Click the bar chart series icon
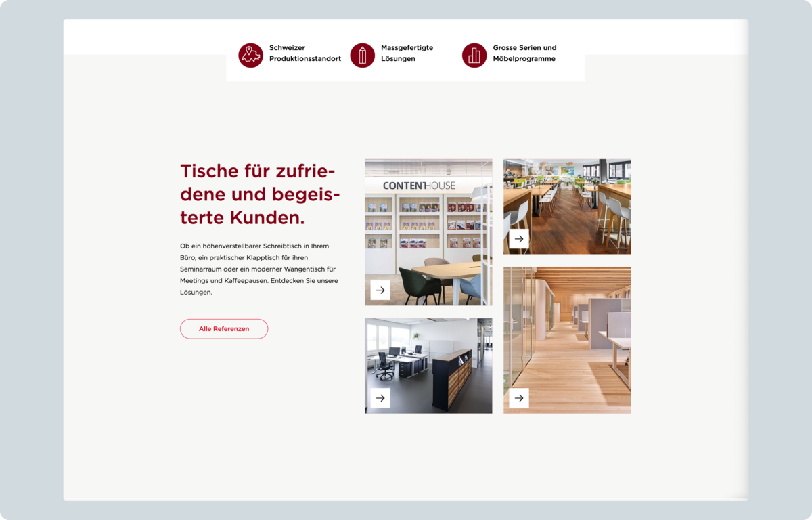 click(474, 55)
